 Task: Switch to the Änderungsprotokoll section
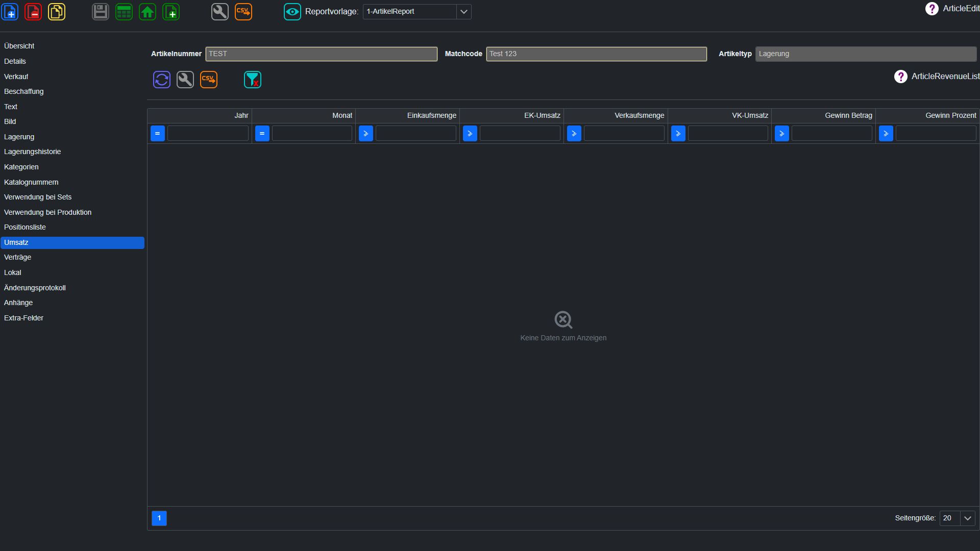tap(72, 288)
